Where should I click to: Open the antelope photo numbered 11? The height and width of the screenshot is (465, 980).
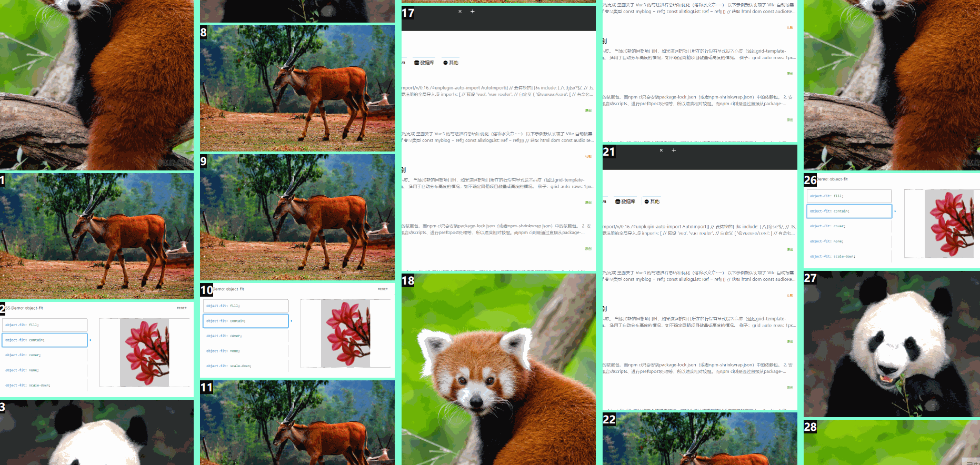[x=297, y=422]
